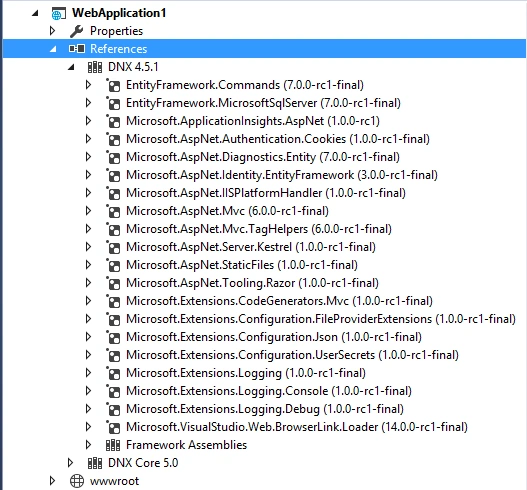
Task: Select the DNX Core 5.0 label
Action: pos(143,463)
